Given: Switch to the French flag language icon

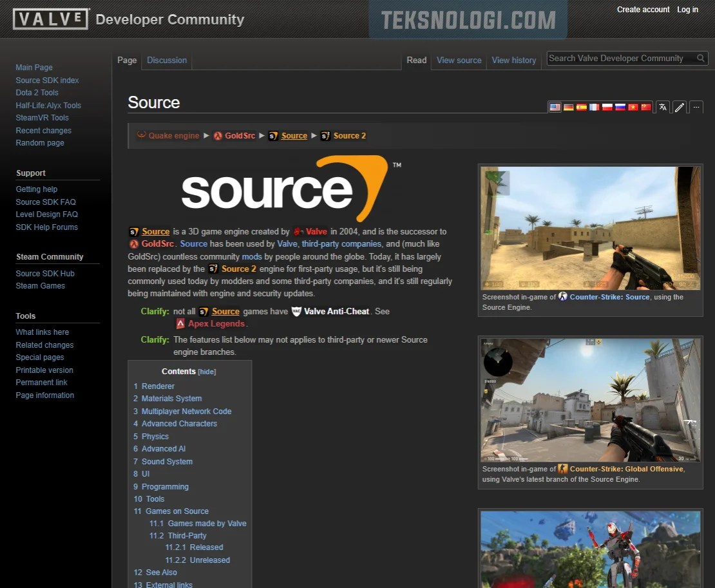Looking at the screenshot, I should [x=594, y=107].
